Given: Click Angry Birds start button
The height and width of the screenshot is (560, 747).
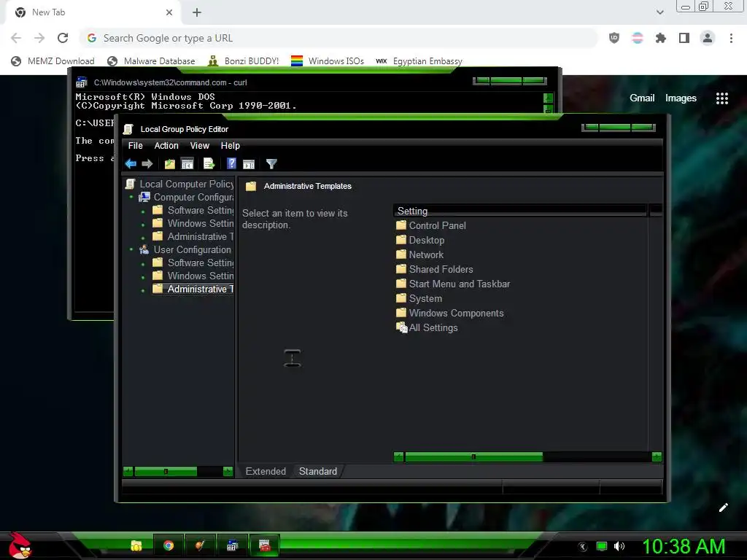Looking at the screenshot, I should click(x=20, y=545).
